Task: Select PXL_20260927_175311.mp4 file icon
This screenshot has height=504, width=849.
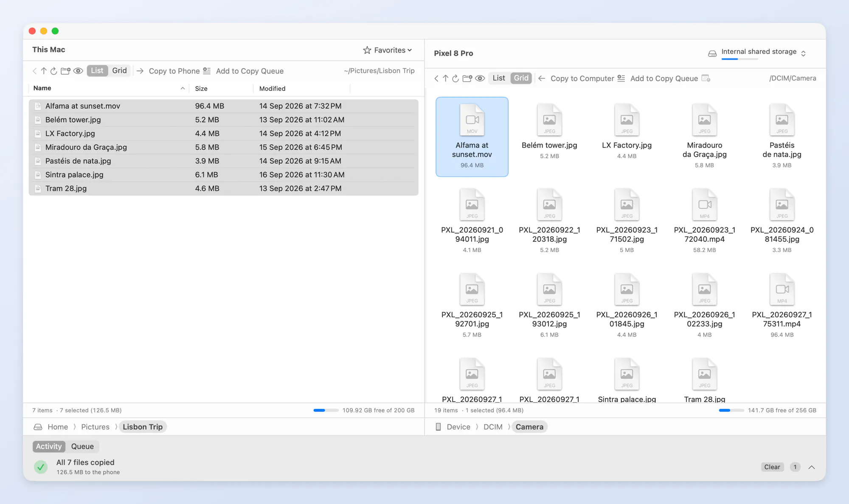Action: [x=782, y=289]
